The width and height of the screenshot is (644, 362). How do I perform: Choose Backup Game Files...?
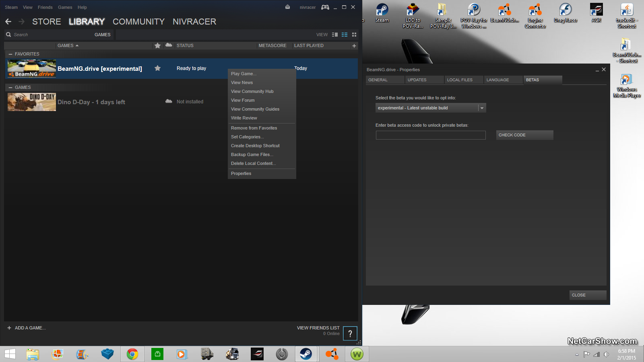pos(262,154)
